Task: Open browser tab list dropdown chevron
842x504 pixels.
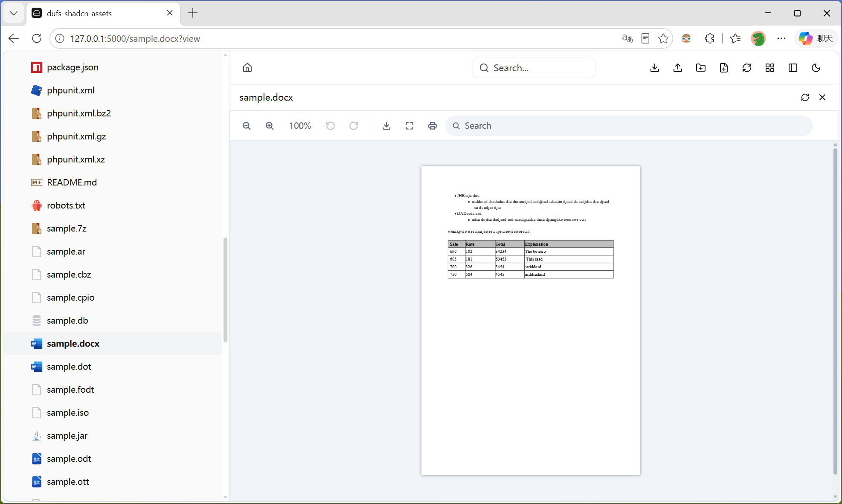Action: 14,13
